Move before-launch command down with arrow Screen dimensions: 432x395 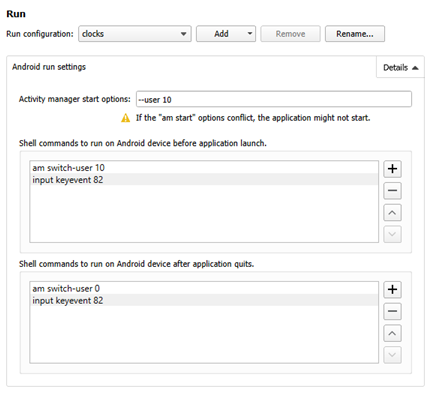tap(392, 234)
